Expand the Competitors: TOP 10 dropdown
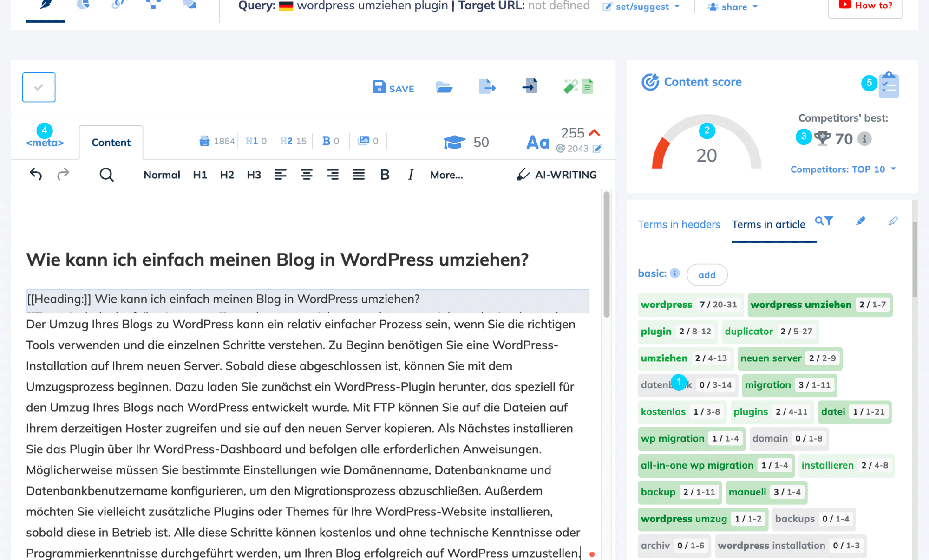This screenshot has height=560, width=929. click(x=843, y=169)
